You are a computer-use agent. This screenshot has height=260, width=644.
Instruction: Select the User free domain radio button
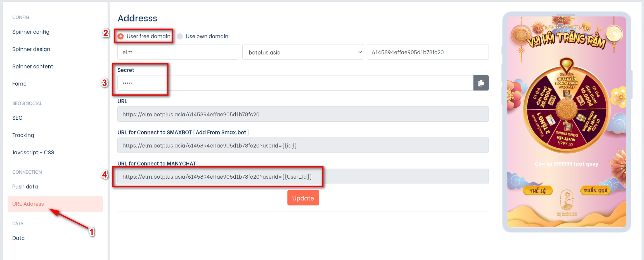[121, 36]
